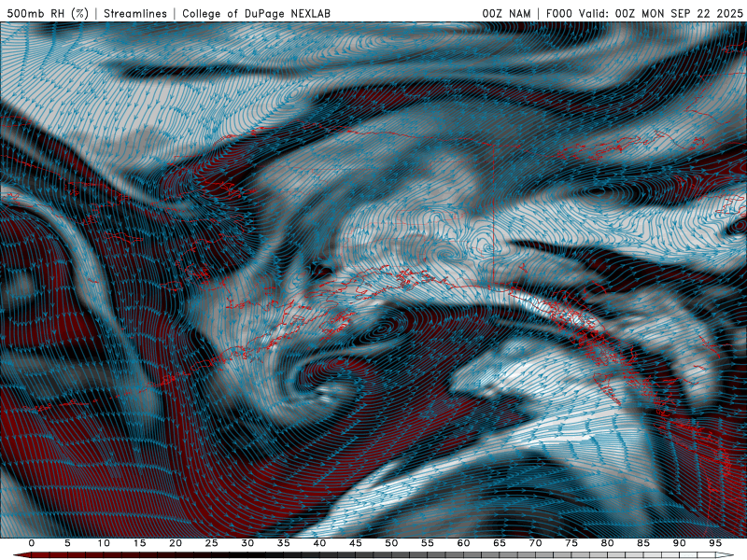Click the colorbar label '55'
The height and width of the screenshot is (560, 747).
tap(428, 543)
